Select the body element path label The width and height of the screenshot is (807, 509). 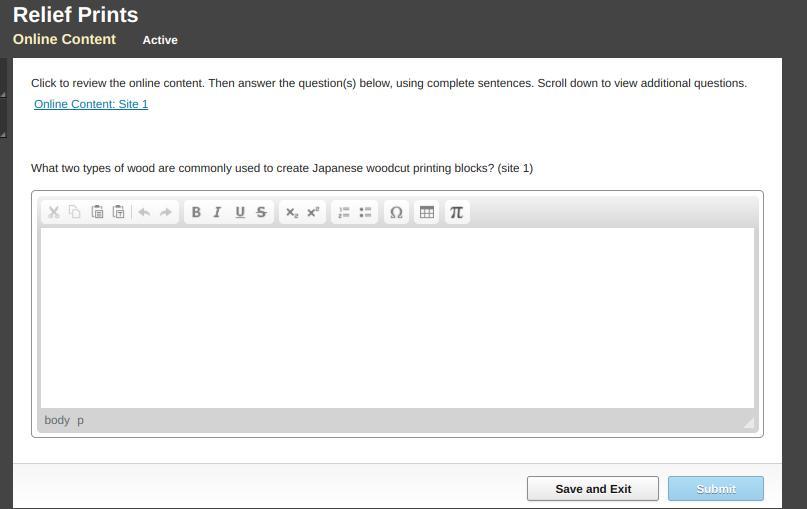(57, 420)
